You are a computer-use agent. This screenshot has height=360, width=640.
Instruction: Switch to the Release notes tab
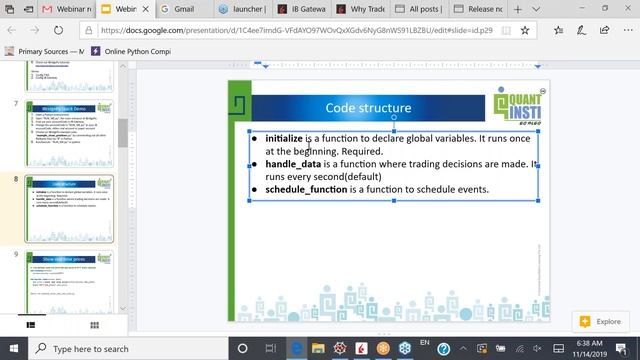click(x=478, y=9)
